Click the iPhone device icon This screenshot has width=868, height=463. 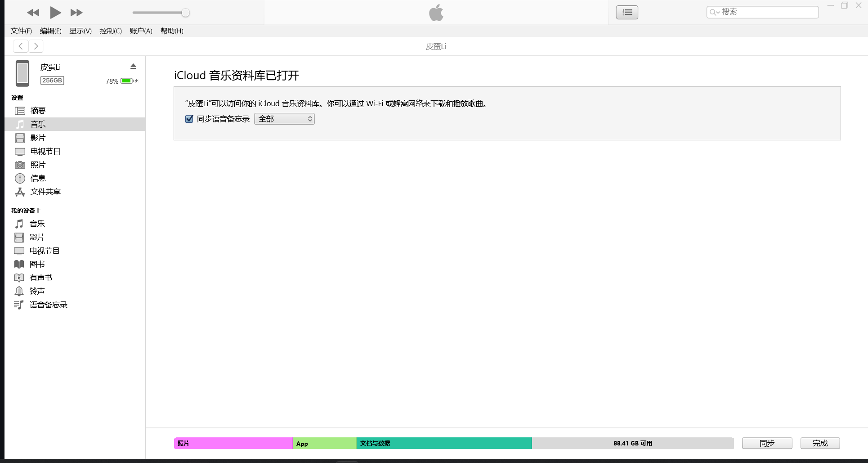[22, 73]
